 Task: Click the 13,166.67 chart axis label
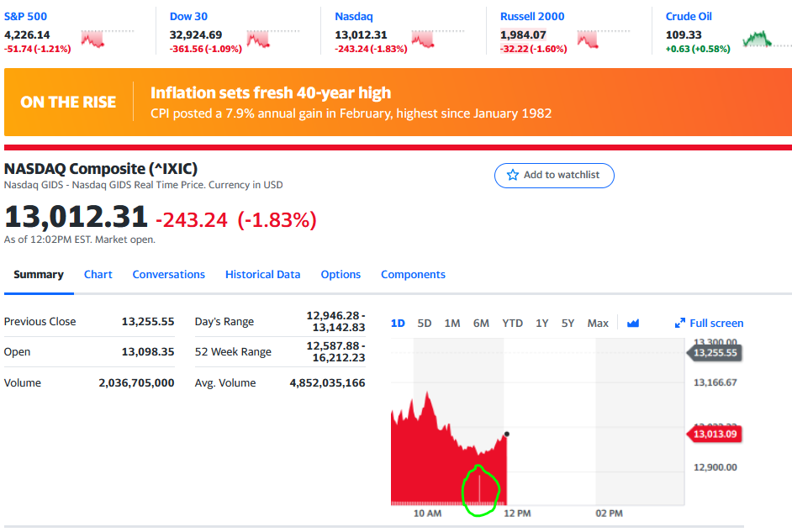(x=715, y=382)
